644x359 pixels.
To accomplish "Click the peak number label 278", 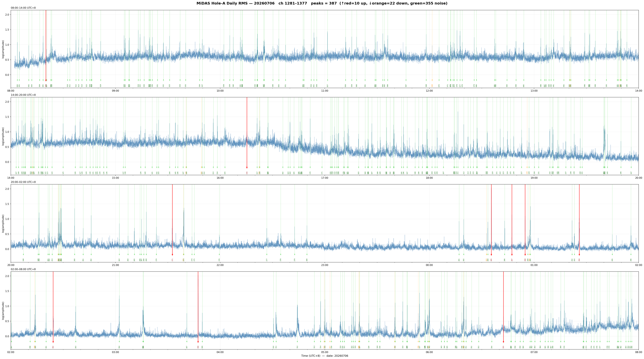I will tap(280, 260).
